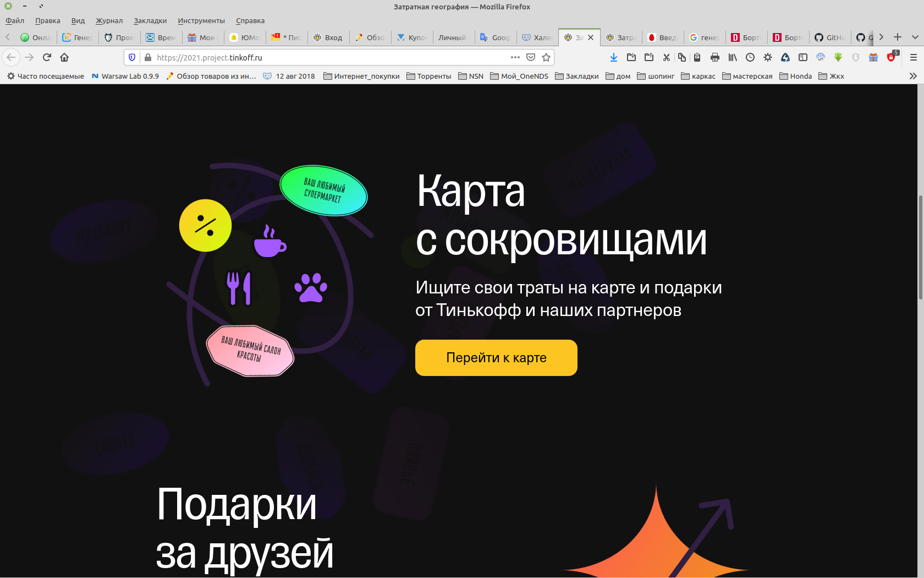The width and height of the screenshot is (924, 578).
Task: View site security padlock details
Action: (x=147, y=57)
